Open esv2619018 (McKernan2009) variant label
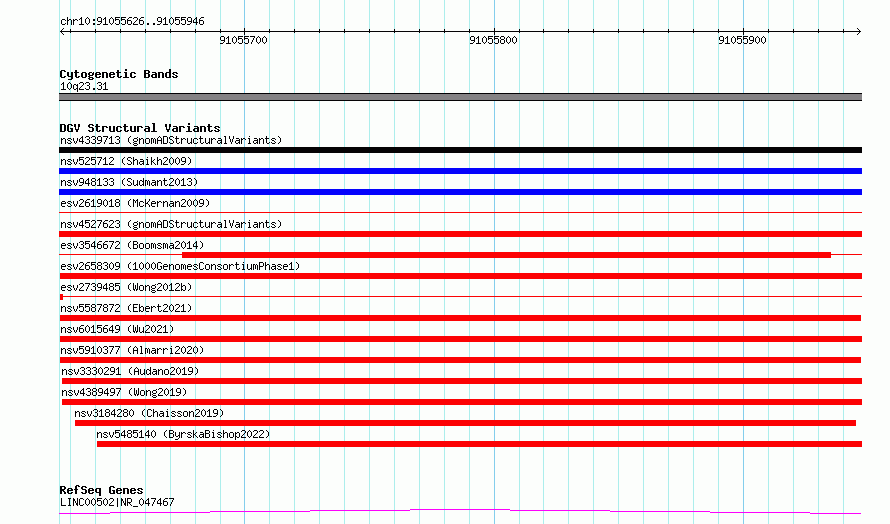This screenshot has width=890, height=524. (135, 203)
